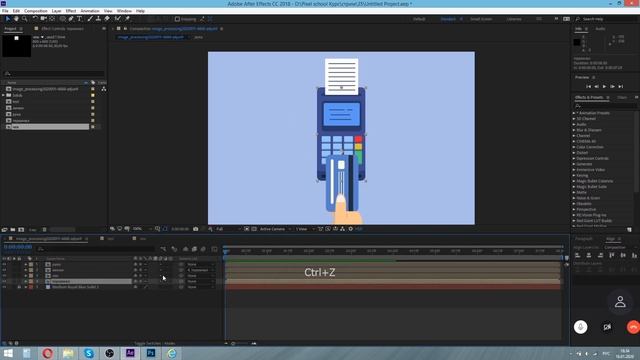The image size is (640, 360).
Task: Click the new composition icon in Project panel
Action: pos(21,230)
